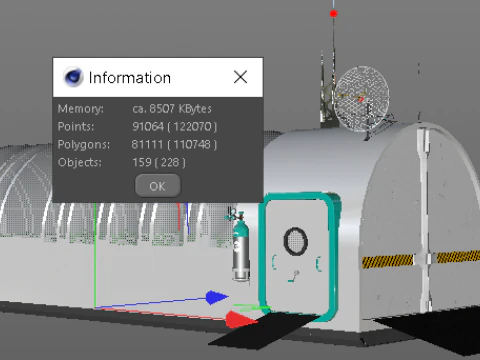
Task: Select the teal oxygen tank object
Action: (240, 246)
